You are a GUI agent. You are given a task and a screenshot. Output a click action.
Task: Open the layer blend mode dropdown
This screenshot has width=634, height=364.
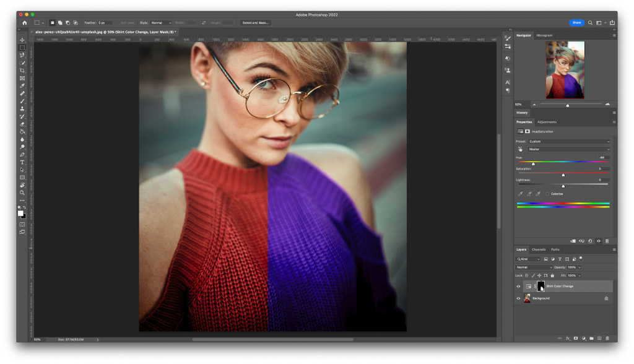pos(534,267)
